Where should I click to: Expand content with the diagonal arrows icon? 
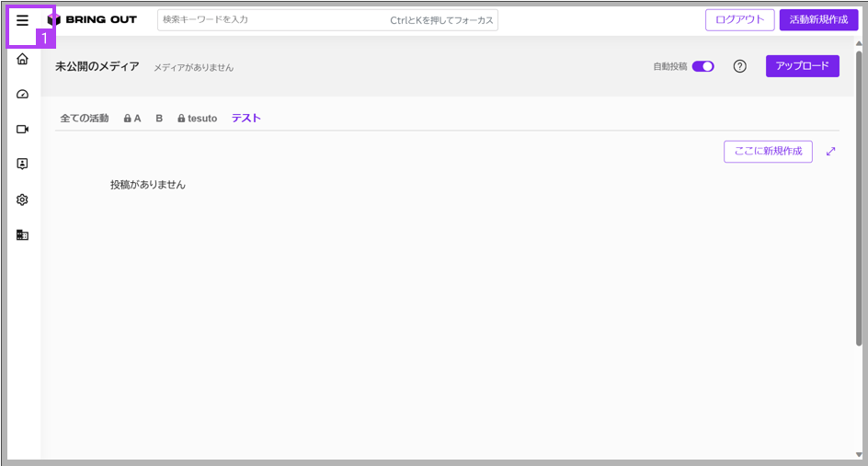830,151
